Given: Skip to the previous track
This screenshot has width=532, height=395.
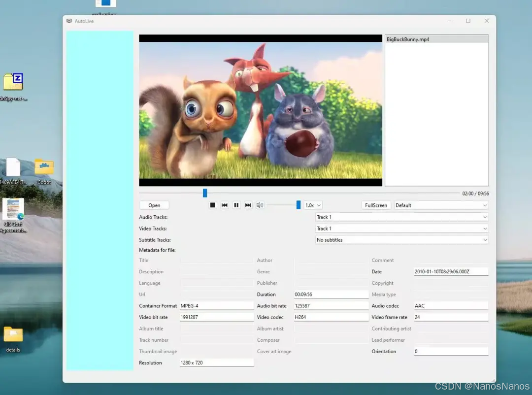Looking at the screenshot, I should [x=225, y=205].
